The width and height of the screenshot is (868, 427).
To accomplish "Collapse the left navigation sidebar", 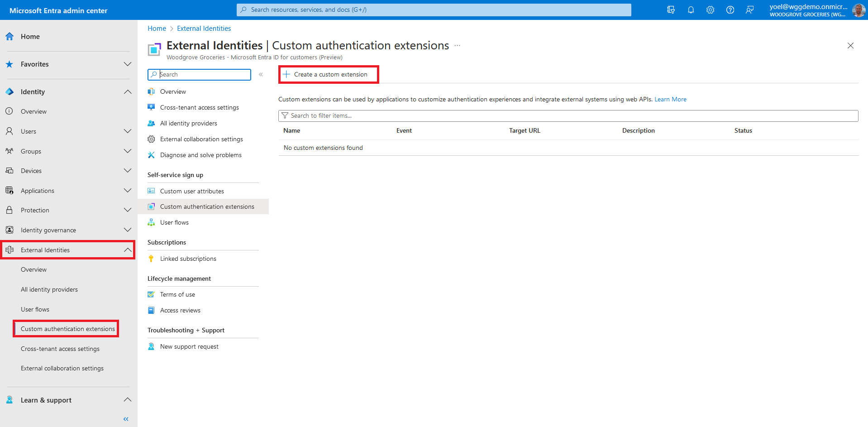I will coord(126,419).
